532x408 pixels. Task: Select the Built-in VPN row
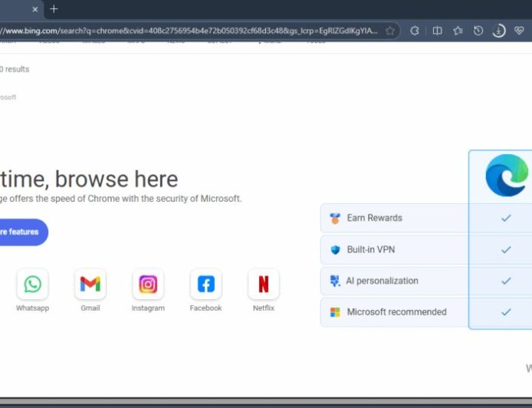pos(426,249)
